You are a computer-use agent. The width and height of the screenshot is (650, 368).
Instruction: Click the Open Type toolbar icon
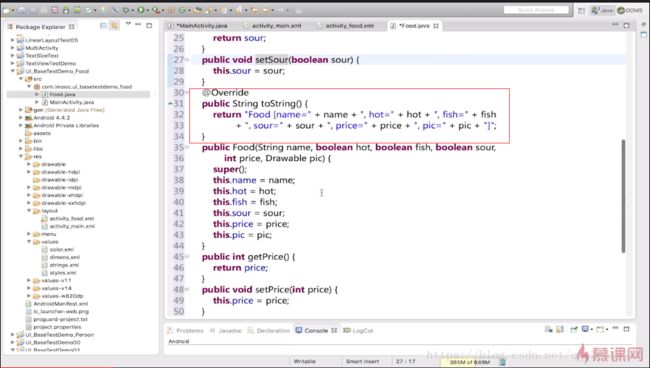[x=198, y=10]
